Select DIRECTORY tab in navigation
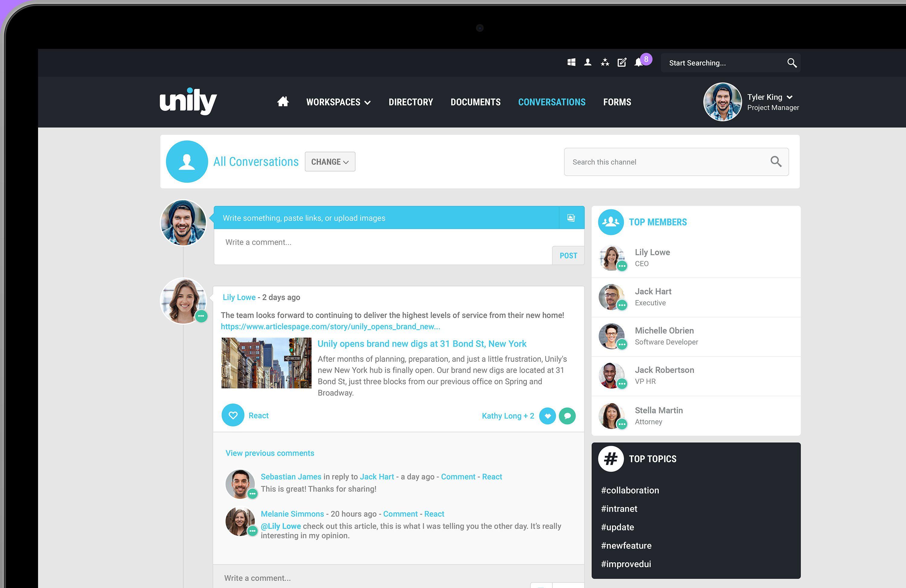 (410, 102)
